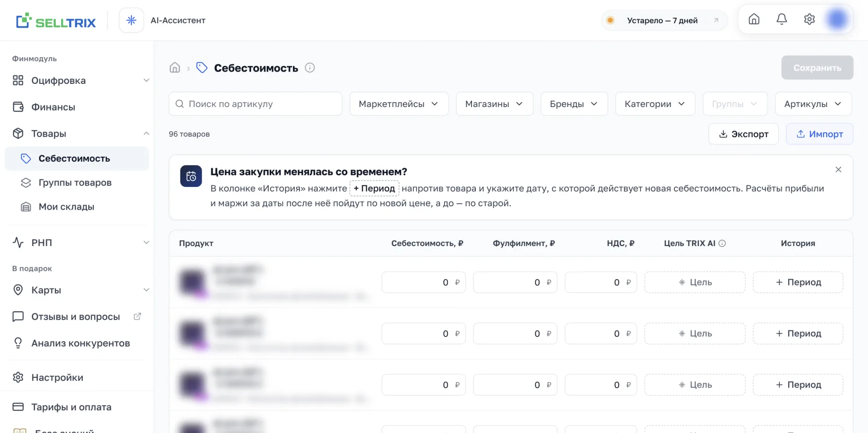Click the first row Себестоимость input

pyautogui.click(x=424, y=283)
